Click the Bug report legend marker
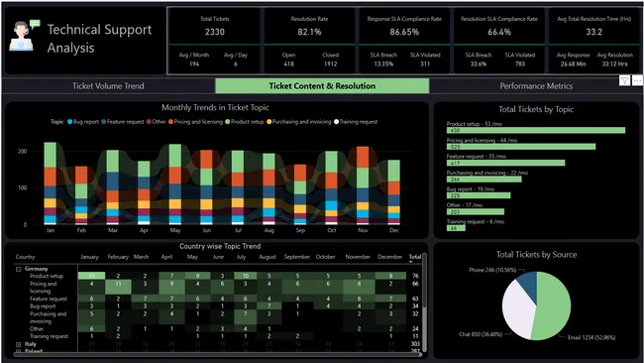Viewport: 644px width, 363px height. point(69,122)
